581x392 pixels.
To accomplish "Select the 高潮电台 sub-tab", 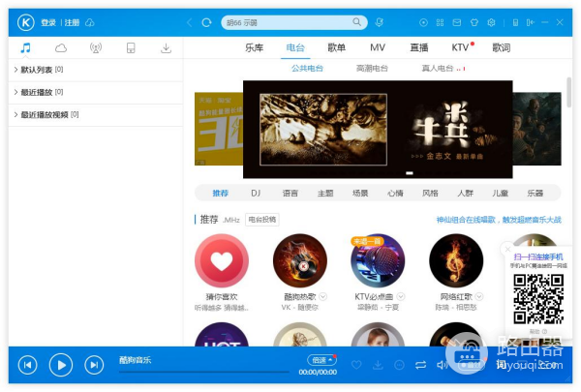I will coord(372,68).
